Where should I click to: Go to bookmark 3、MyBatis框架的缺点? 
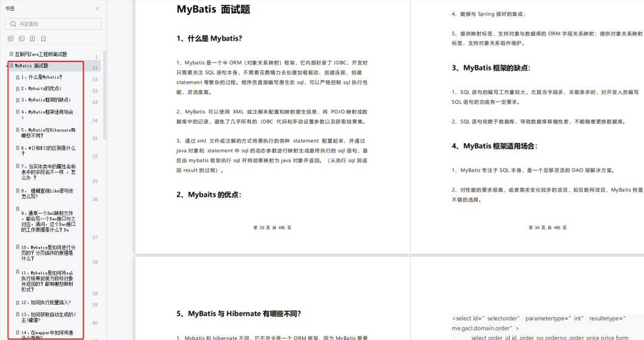(x=46, y=100)
